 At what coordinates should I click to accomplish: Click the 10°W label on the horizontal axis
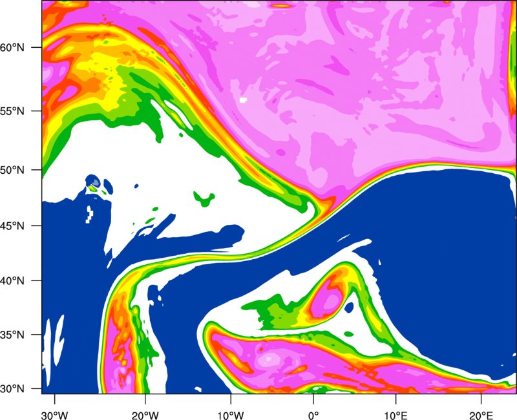pos(231,415)
